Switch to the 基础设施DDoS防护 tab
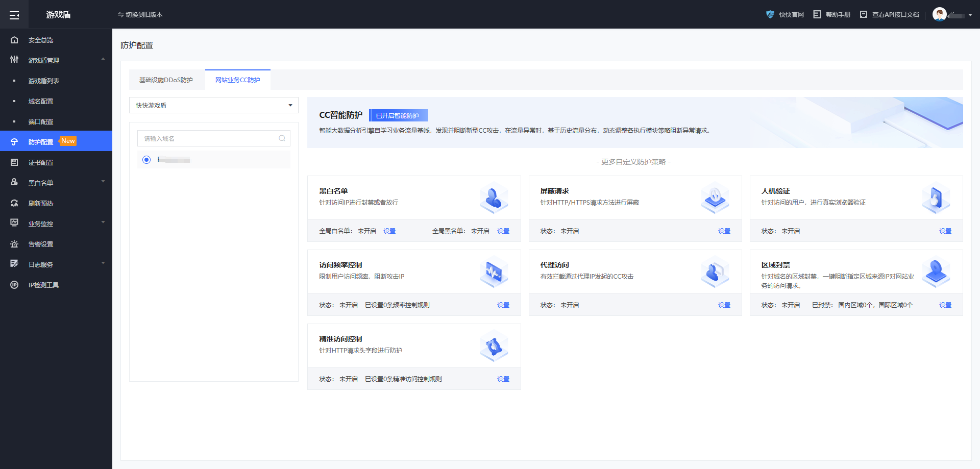Viewport: 980px width, 469px height. 166,80
